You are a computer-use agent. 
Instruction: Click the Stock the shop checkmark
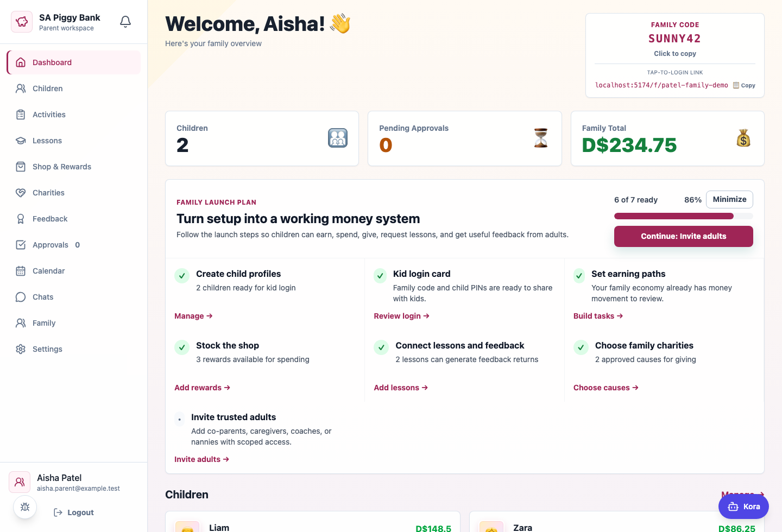point(182,347)
